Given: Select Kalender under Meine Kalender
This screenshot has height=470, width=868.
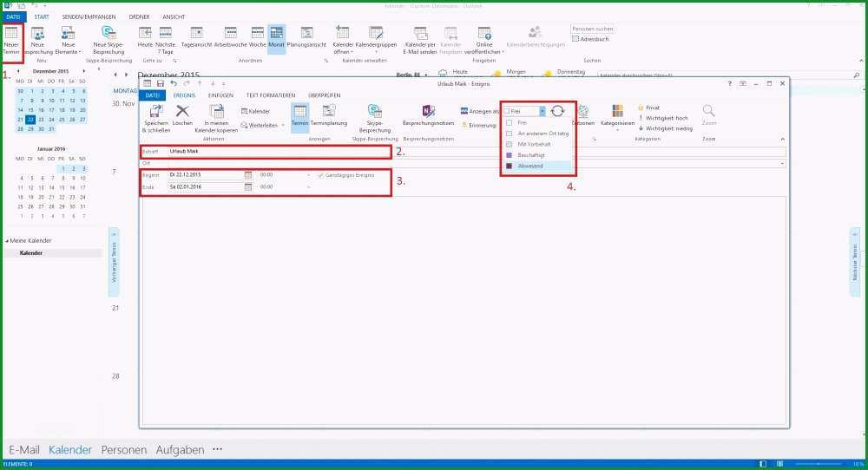Looking at the screenshot, I should 31,253.
